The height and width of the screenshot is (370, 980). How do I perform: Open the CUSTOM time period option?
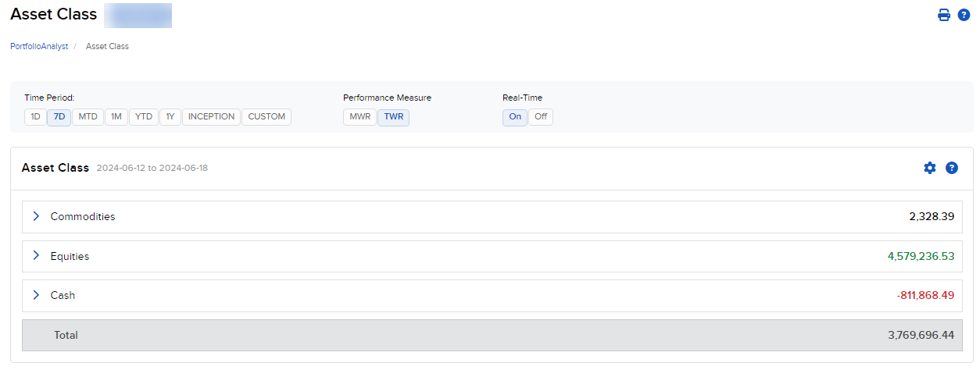point(266,117)
